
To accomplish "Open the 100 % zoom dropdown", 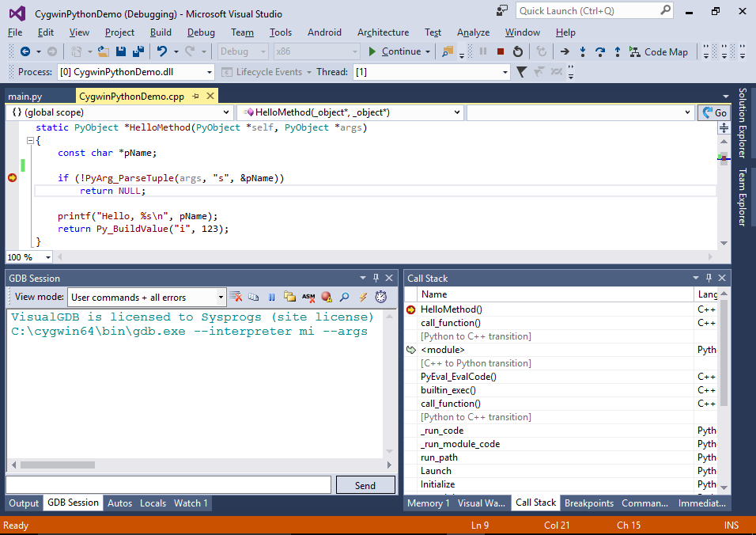I will pos(47,258).
